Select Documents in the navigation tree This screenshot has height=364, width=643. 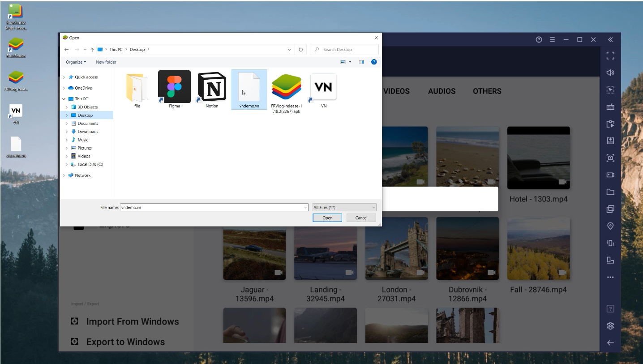click(88, 124)
